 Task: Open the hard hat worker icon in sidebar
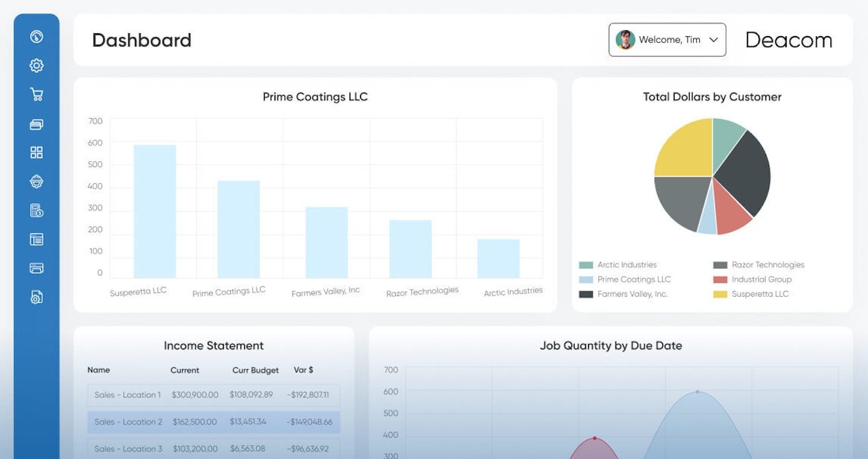click(x=37, y=182)
